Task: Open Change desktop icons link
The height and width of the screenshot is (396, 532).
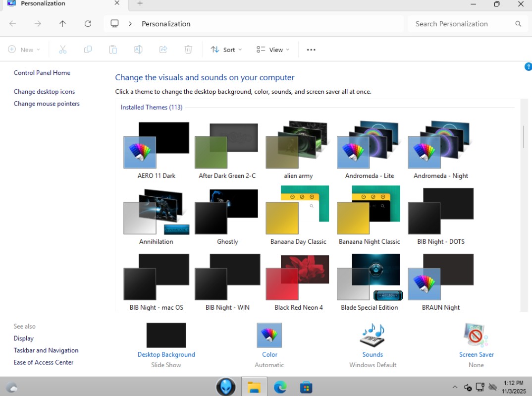Action: point(45,92)
